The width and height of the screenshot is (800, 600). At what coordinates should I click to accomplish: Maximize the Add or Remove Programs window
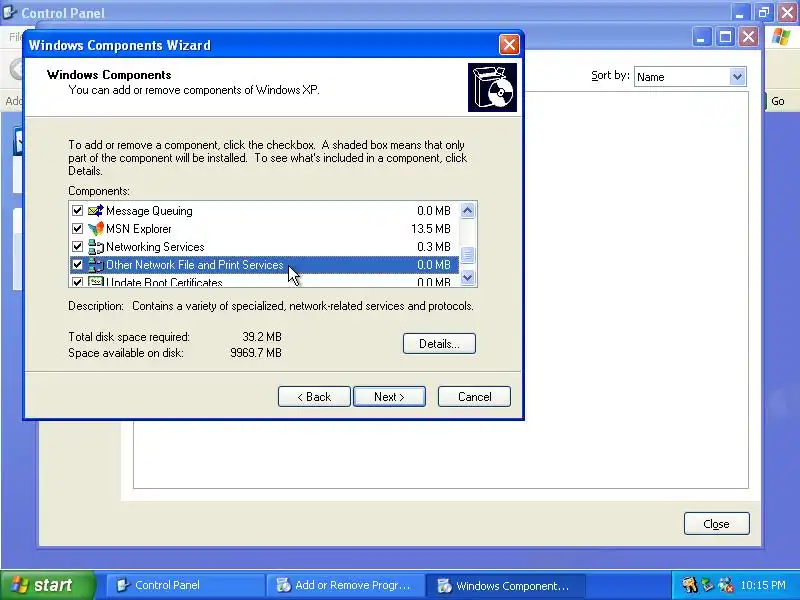tap(725, 37)
